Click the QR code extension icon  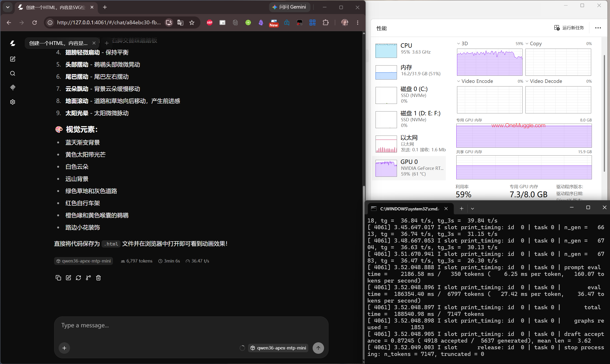pos(312,23)
